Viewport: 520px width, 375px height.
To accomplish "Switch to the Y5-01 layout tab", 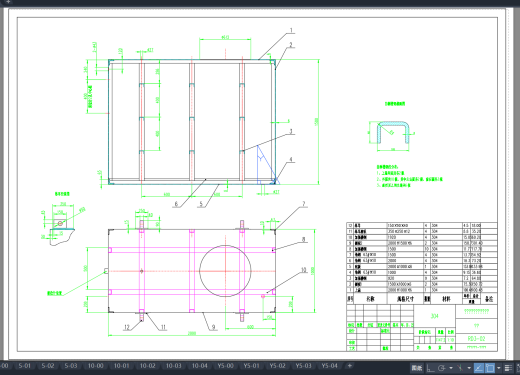I will pyautogui.click(x=251, y=366).
